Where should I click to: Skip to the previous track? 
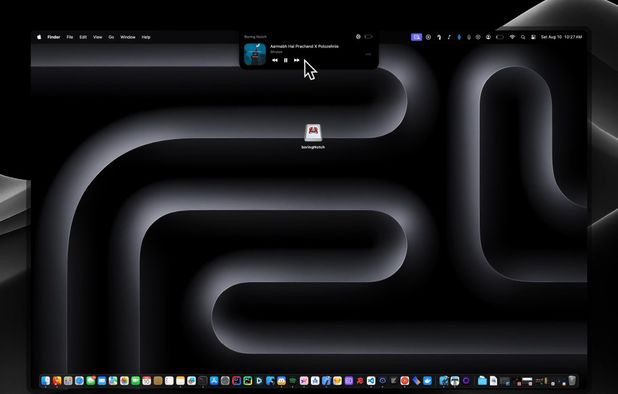[275, 60]
